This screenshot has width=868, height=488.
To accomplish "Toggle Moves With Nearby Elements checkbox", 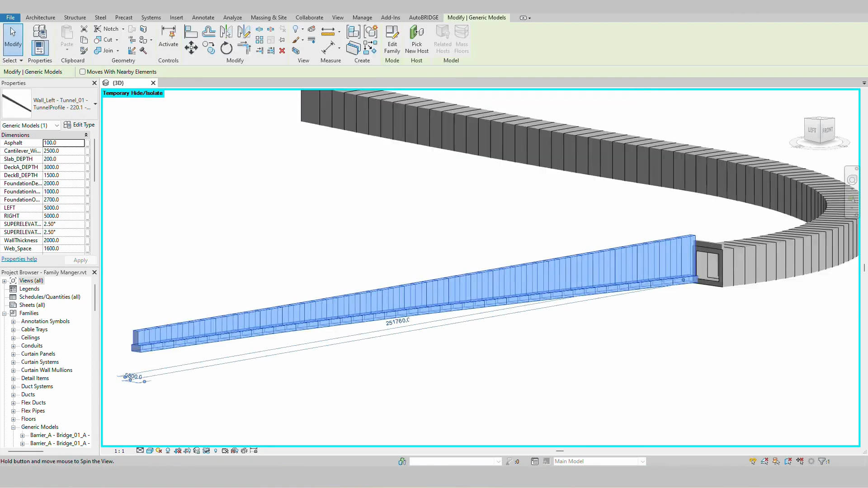I will click(x=82, y=71).
